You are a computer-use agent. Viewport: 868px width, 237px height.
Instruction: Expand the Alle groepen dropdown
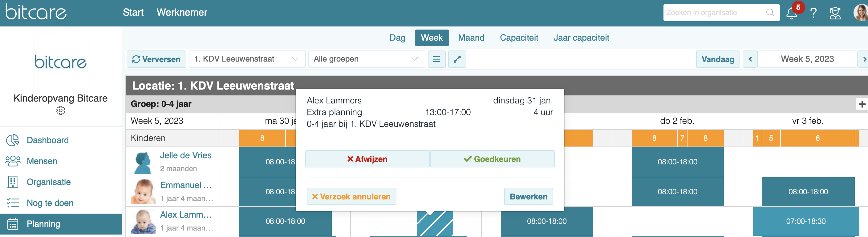(367, 59)
